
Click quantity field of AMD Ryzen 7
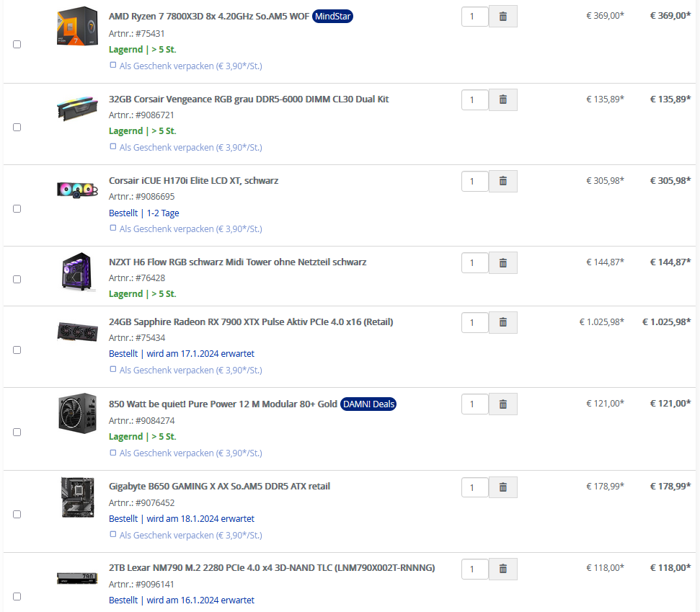click(475, 17)
